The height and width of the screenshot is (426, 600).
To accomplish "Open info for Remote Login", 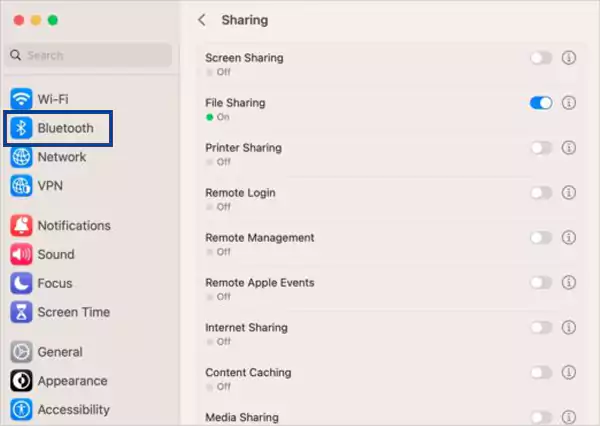I will tap(569, 193).
